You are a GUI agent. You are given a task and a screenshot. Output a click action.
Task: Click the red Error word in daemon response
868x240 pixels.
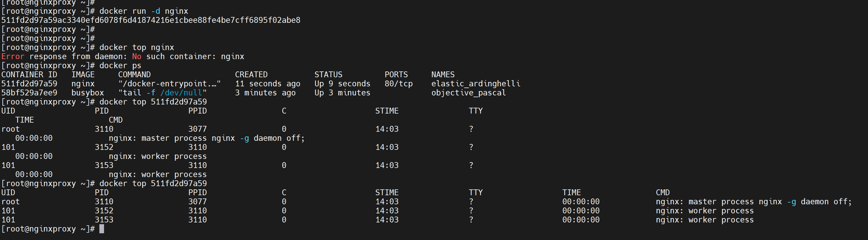pos(13,56)
